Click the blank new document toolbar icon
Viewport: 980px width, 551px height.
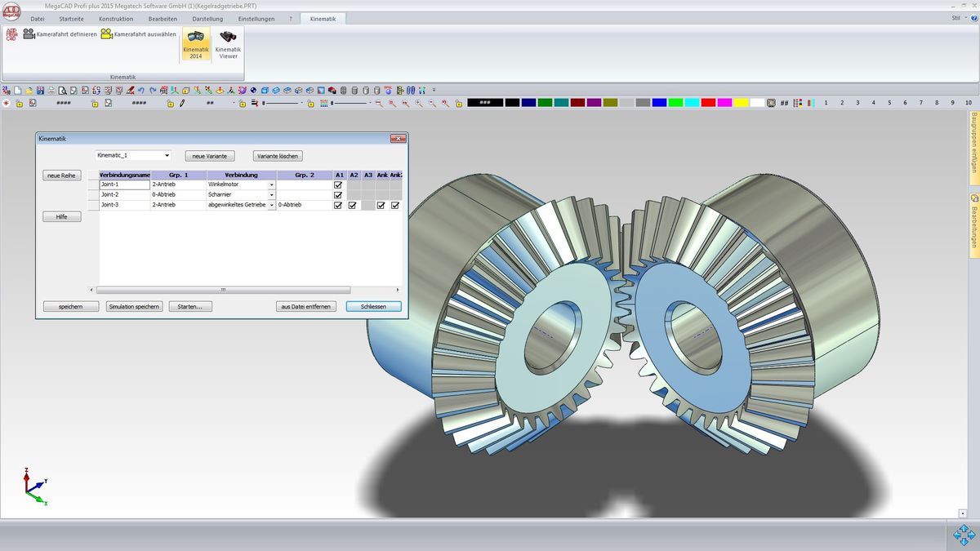click(17, 90)
